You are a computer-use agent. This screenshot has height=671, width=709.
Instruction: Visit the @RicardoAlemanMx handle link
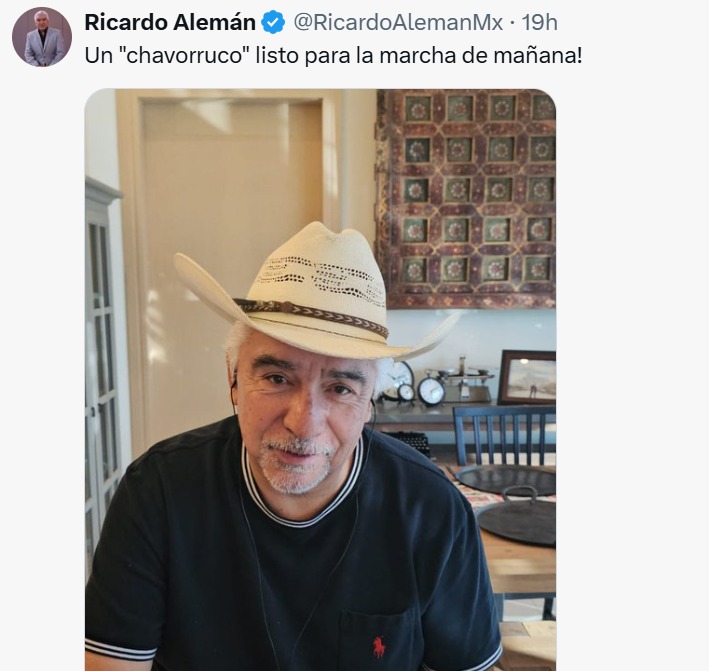coord(398,23)
